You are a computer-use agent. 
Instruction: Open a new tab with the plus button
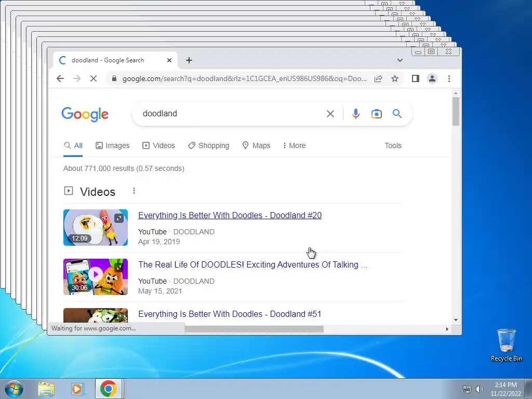click(189, 60)
